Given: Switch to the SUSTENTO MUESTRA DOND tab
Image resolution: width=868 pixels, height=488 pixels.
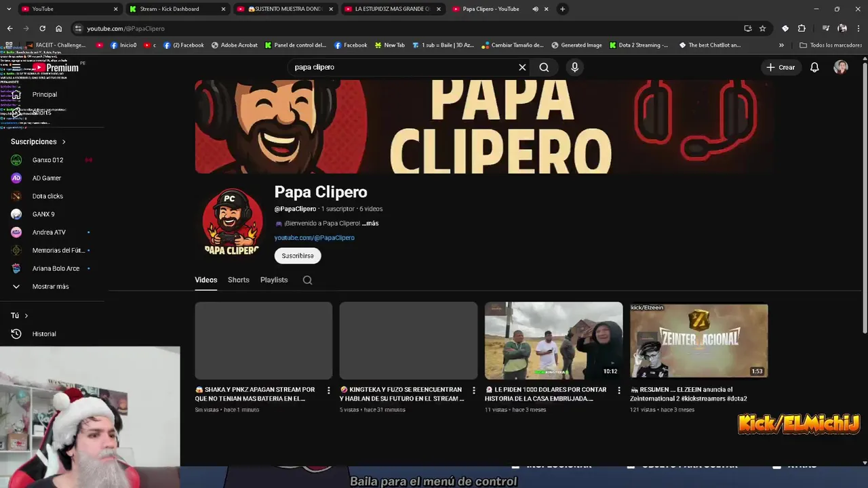Looking at the screenshot, I should pos(286,9).
